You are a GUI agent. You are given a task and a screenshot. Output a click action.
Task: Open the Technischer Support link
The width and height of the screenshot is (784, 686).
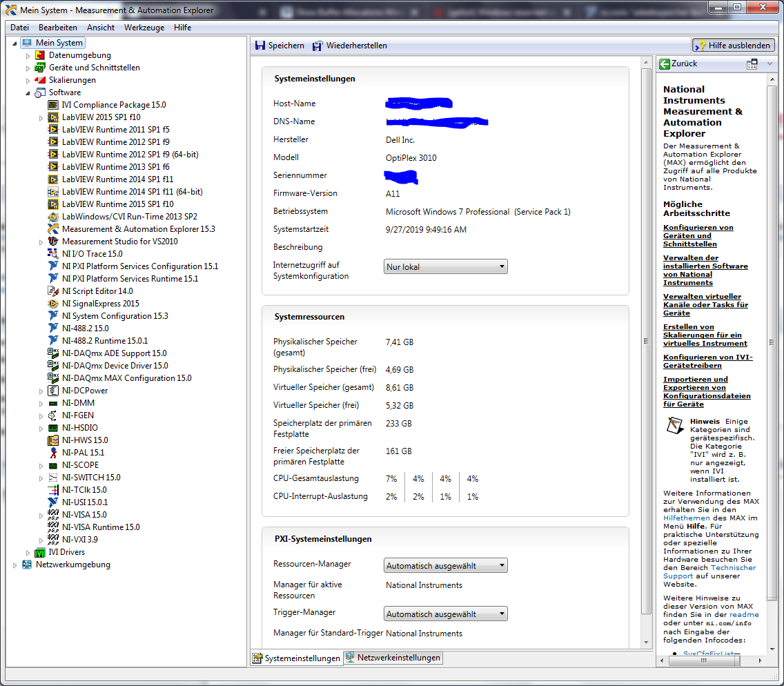[709, 571]
